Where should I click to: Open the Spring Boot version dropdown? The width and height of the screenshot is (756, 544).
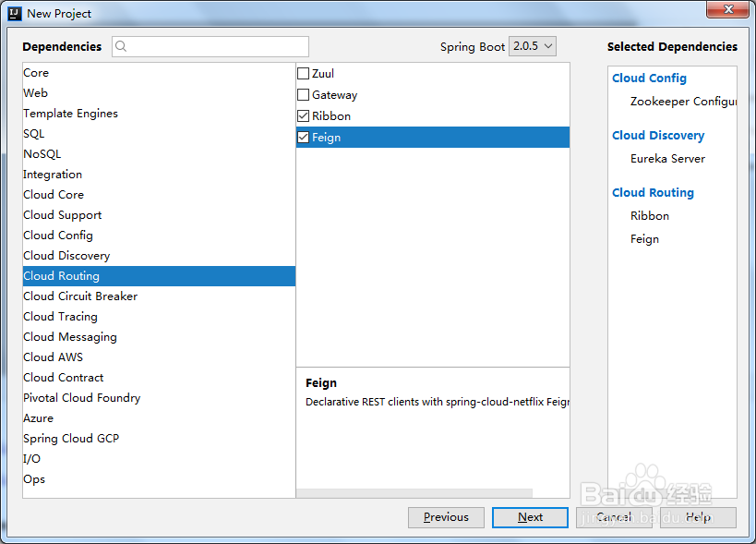[x=533, y=46]
